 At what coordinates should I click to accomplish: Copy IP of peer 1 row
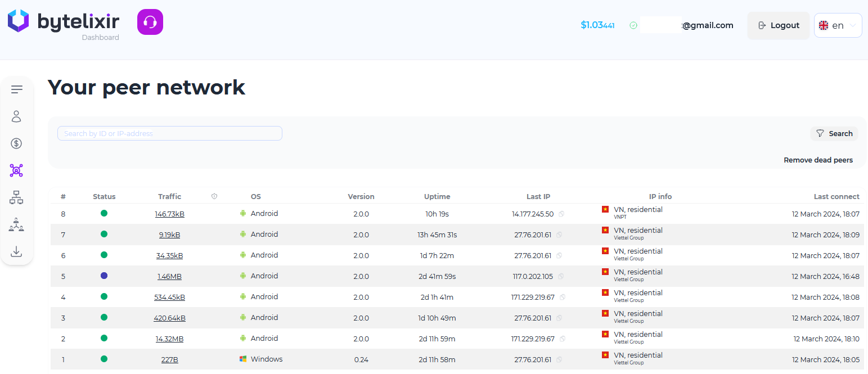click(559, 360)
